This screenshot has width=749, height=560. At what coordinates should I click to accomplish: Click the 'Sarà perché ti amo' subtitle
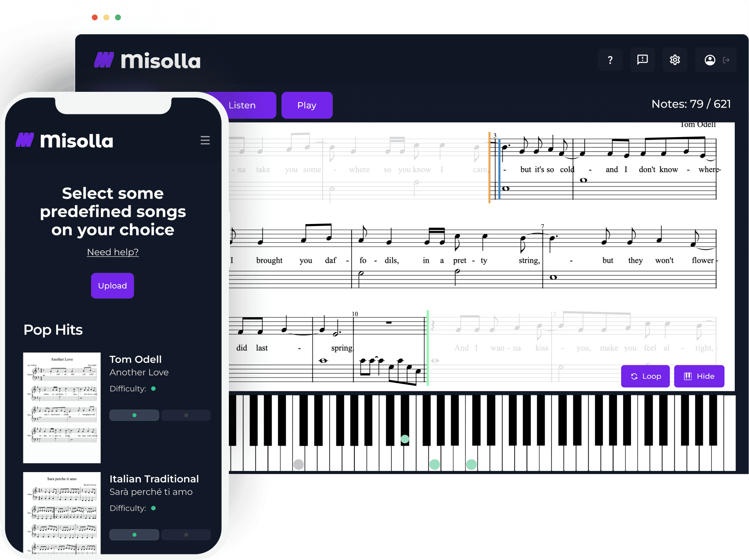[151, 492]
